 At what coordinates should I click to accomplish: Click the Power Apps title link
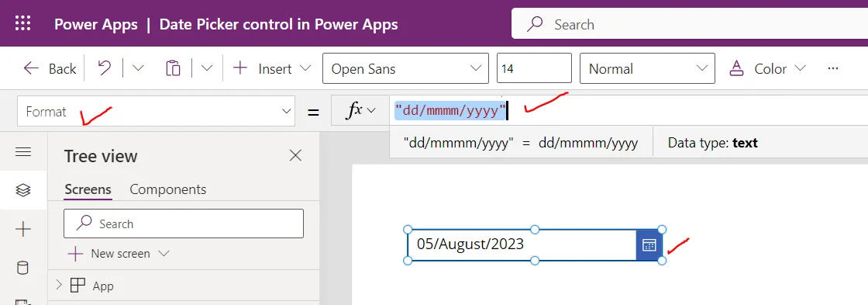[x=96, y=24]
